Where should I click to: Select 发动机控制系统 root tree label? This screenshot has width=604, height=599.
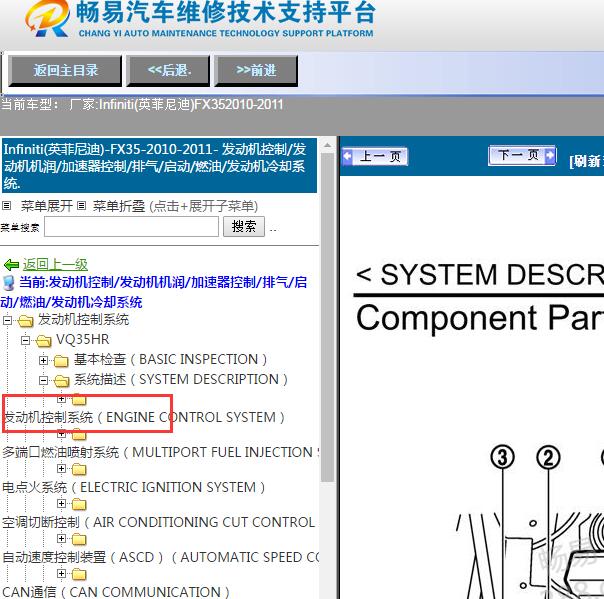point(83,320)
